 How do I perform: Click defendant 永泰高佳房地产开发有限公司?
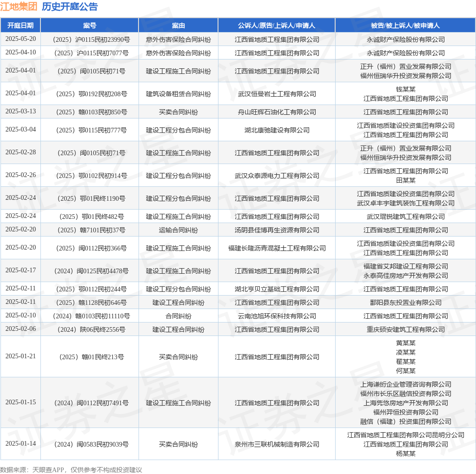[405, 276]
